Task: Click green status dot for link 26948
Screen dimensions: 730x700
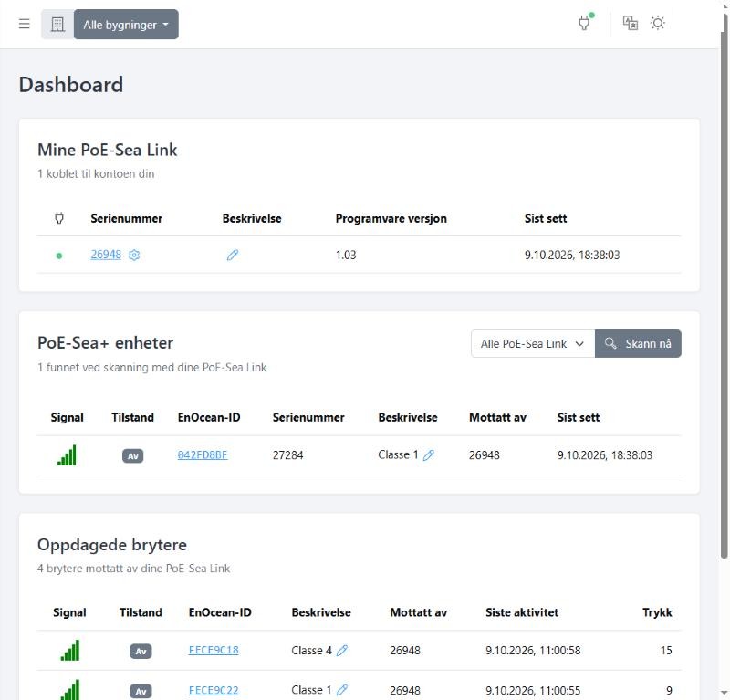Action: pos(59,256)
